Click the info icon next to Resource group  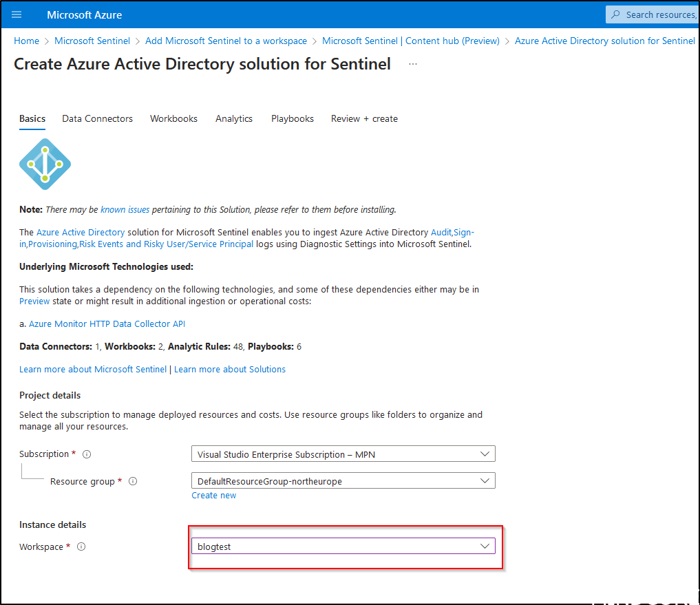pos(132,481)
